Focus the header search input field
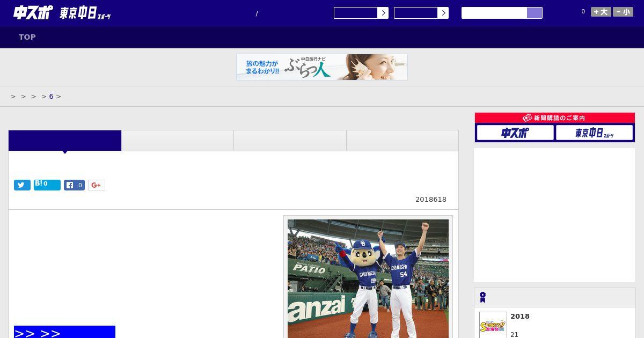 click(494, 13)
